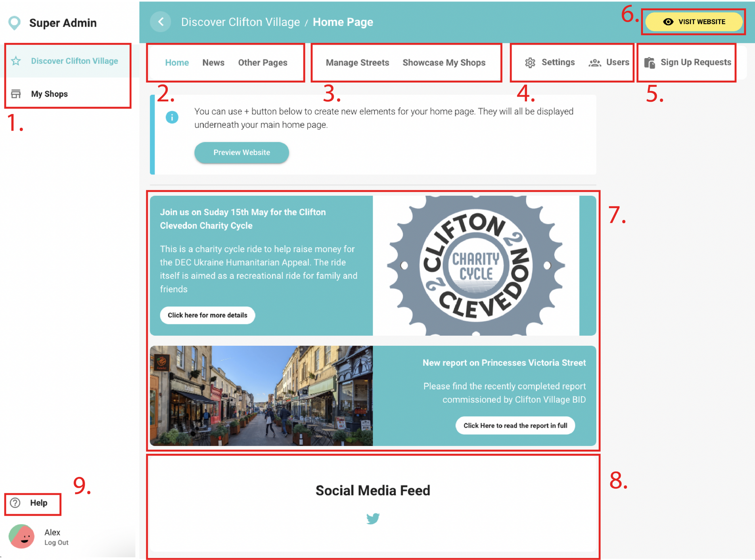Open Alex's user avatar
Viewport: 755px width, 560px height.
[22, 536]
